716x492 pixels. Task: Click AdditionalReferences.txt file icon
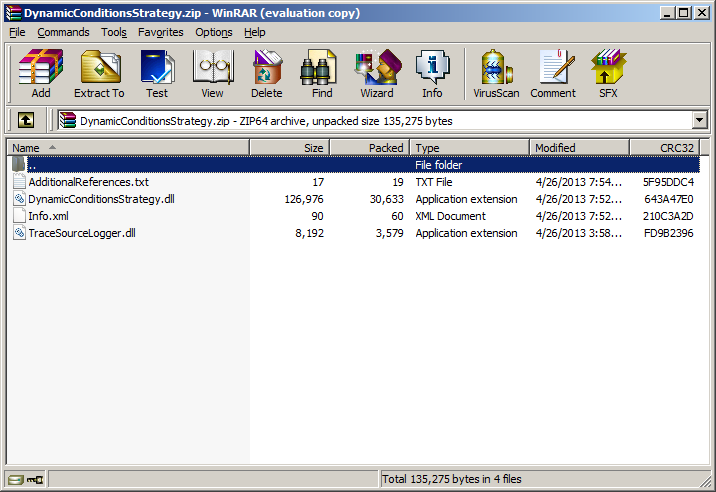pyautogui.click(x=19, y=182)
